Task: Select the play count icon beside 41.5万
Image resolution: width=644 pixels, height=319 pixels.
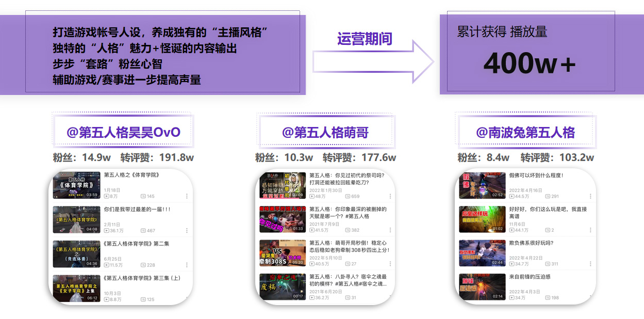Action: [x=312, y=230]
